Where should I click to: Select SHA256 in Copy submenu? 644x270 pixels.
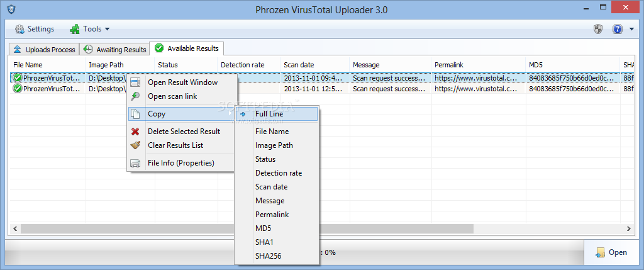pos(277,256)
